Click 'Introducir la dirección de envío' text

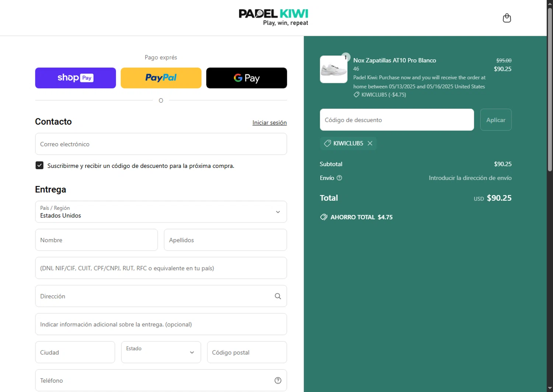[x=470, y=178]
